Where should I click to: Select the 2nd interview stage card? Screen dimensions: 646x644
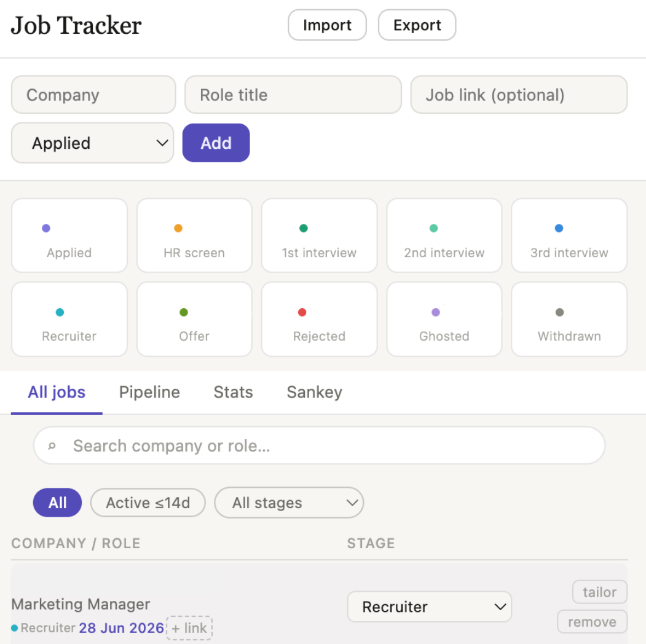click(444, 236)
